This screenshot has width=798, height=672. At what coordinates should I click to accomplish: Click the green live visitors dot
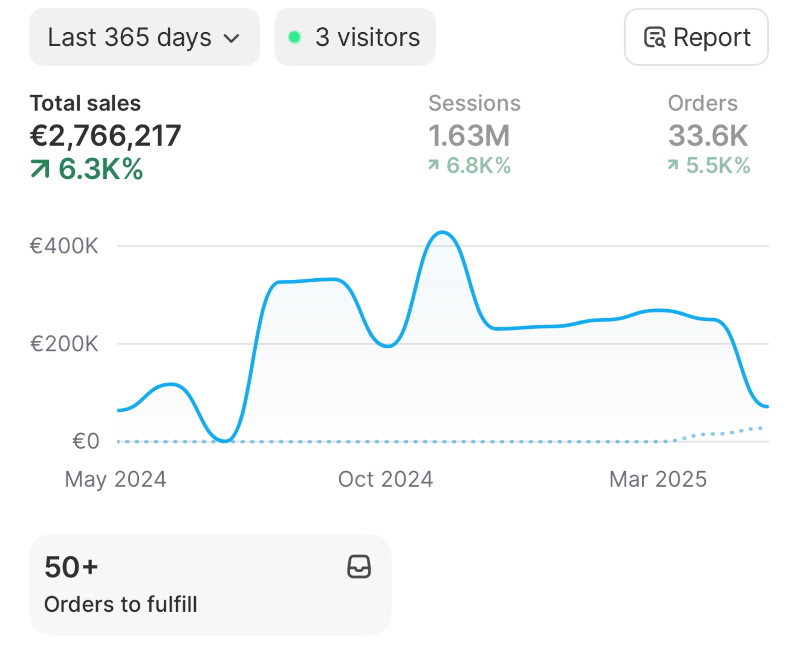tap(294, 37)
